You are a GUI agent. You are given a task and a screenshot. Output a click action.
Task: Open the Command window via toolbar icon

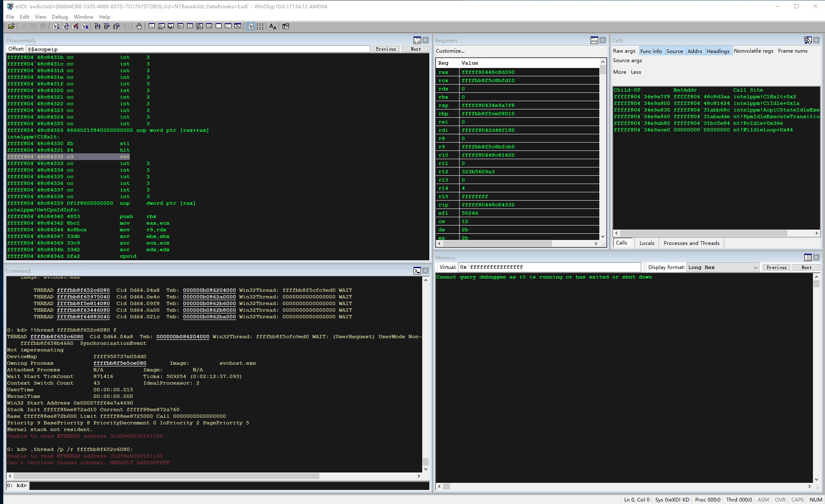(x=152, y=27)
